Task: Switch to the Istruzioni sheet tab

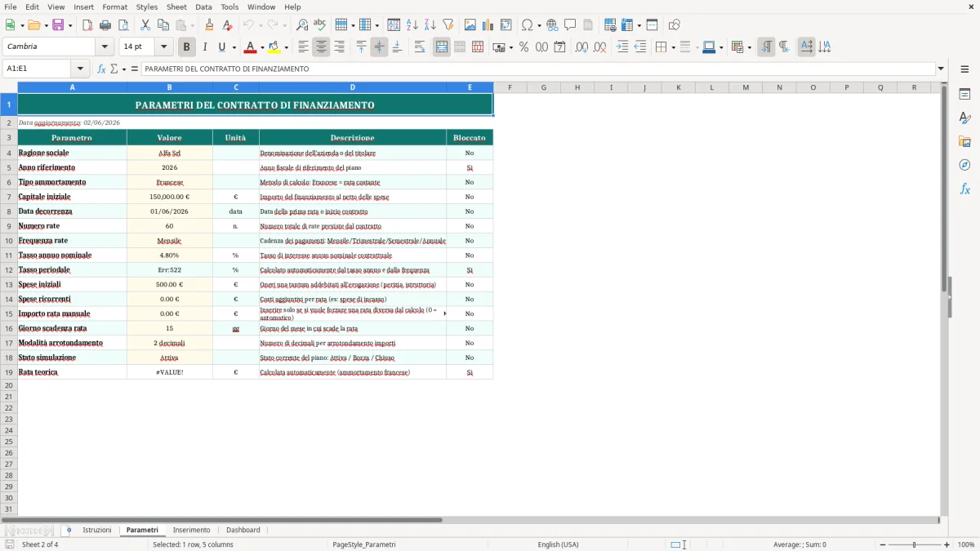Action: (x=97, y=531)
